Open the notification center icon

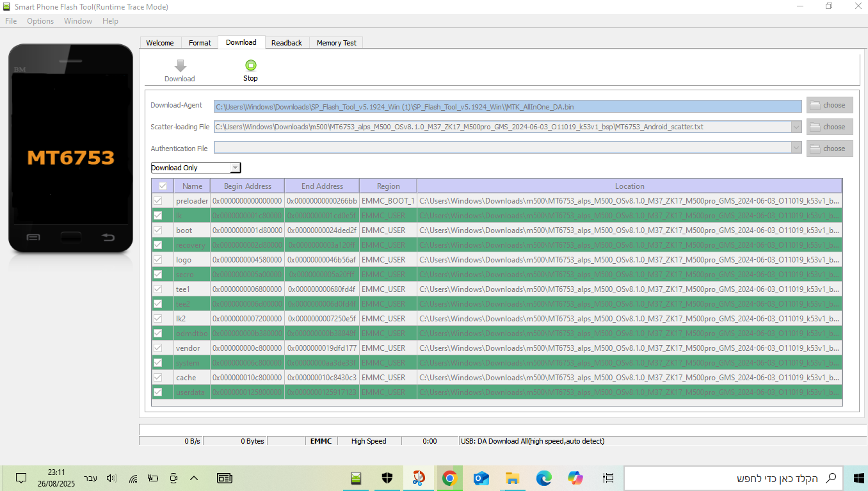click(20, 478)
